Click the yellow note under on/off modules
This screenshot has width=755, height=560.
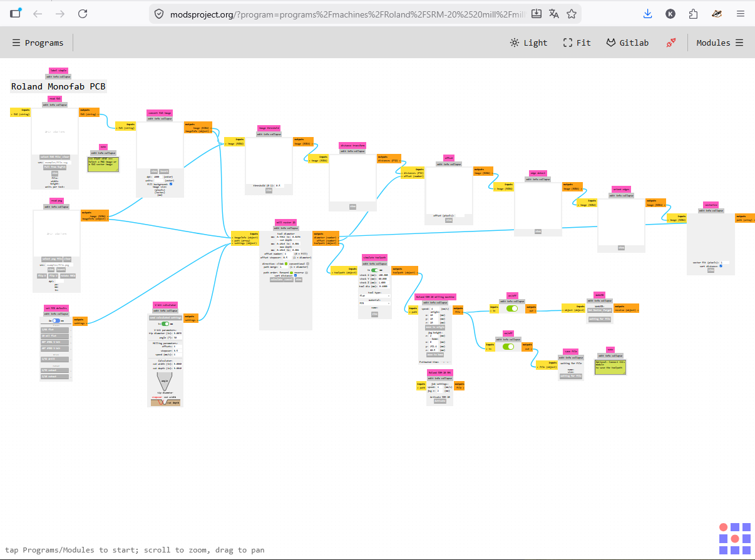click(610, 367)
